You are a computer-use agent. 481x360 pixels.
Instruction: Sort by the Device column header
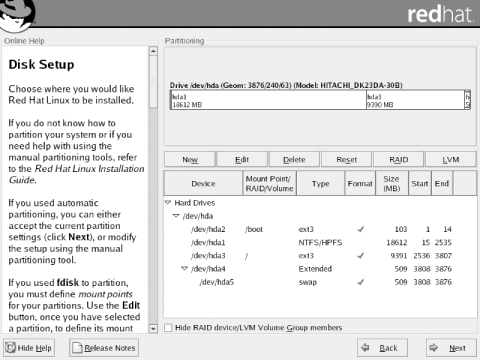click(203, 183)
